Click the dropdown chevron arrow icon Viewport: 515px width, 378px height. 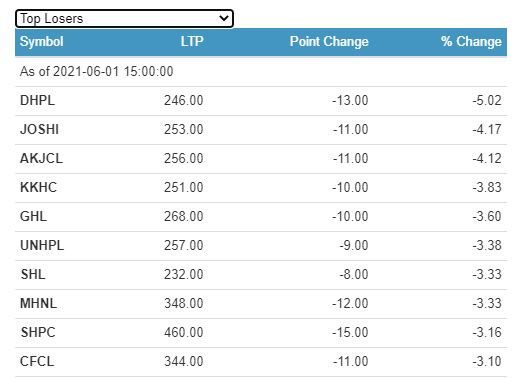(x=224, y=18)
